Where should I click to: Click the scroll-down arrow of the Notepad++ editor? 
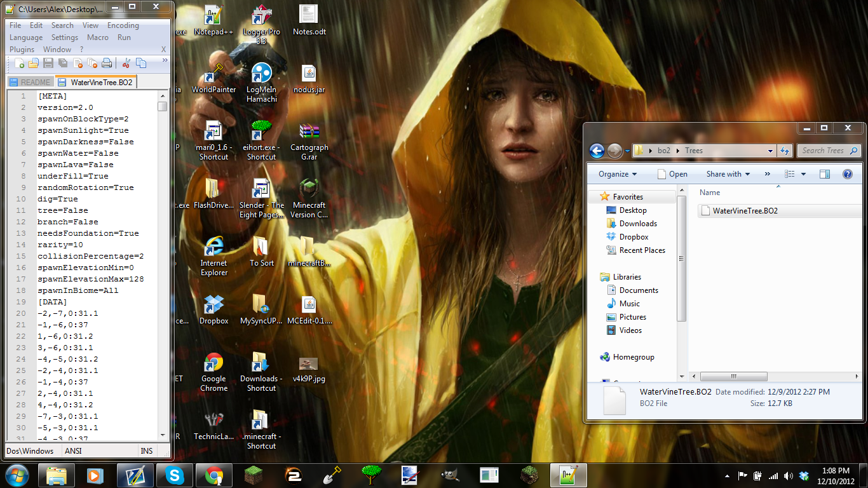tap(163, 435)
